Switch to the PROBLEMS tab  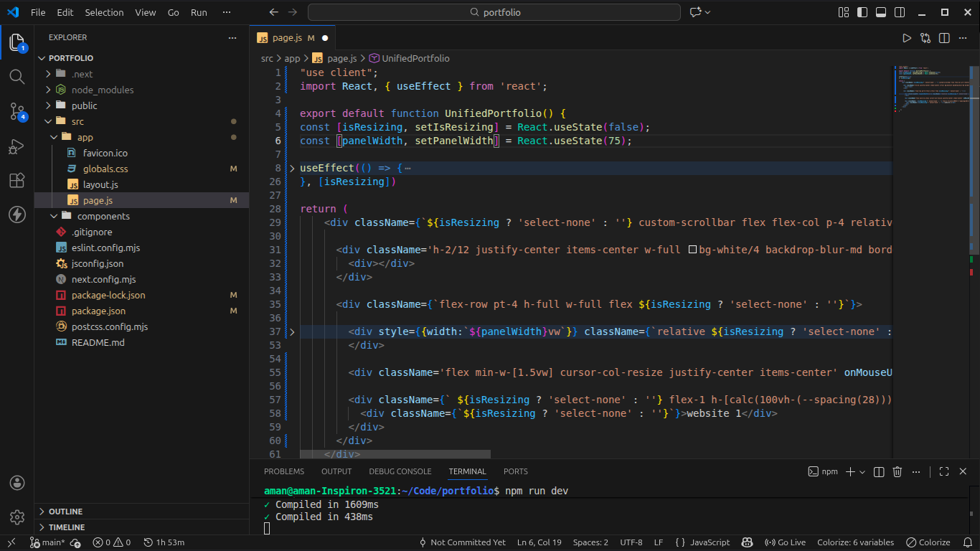(283, 471)
